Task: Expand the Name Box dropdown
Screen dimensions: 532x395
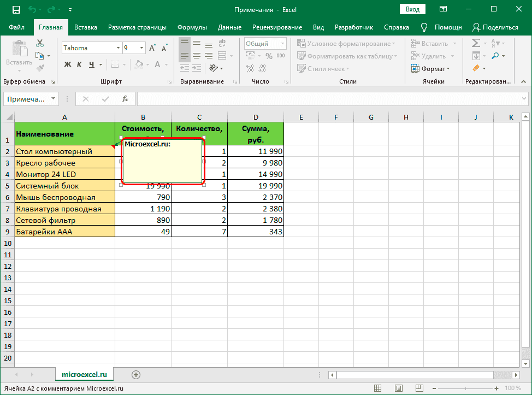Action: coord(53,99)
